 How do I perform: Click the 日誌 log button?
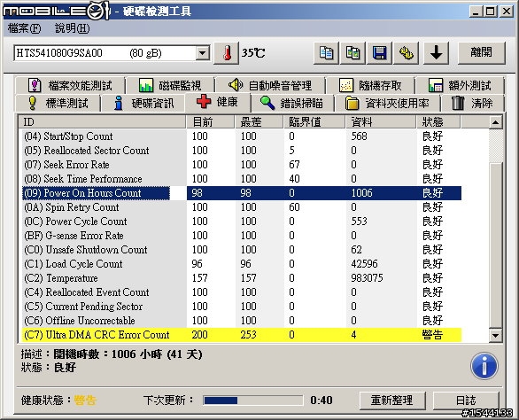point(466,401)
